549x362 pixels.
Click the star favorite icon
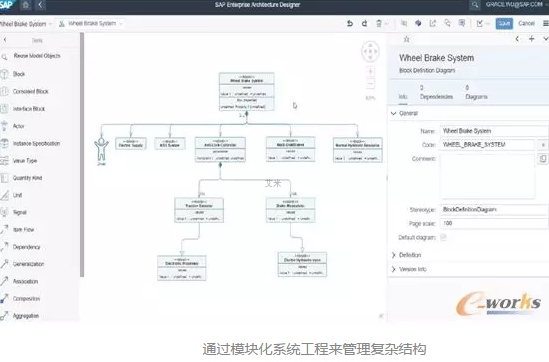coord(406,39)
